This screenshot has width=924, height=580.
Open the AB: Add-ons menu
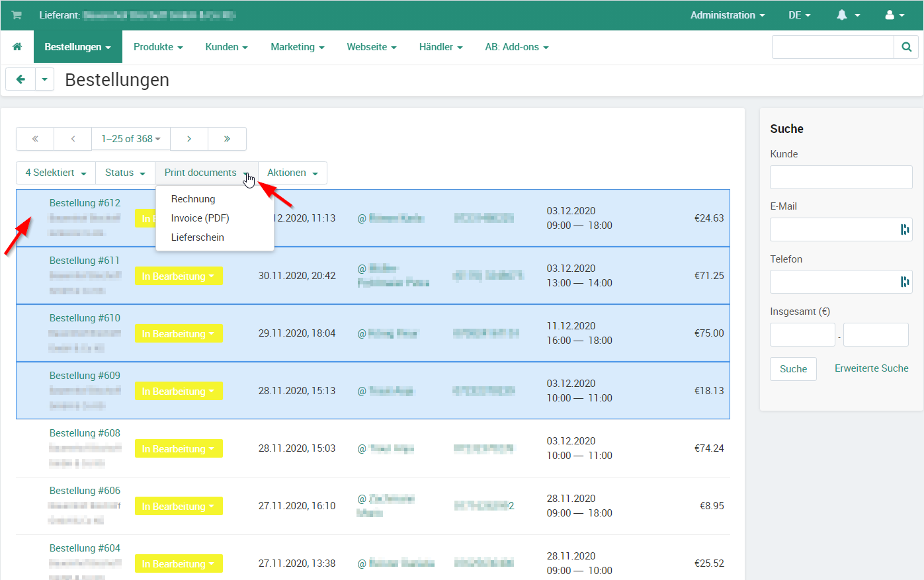point(517,47)
